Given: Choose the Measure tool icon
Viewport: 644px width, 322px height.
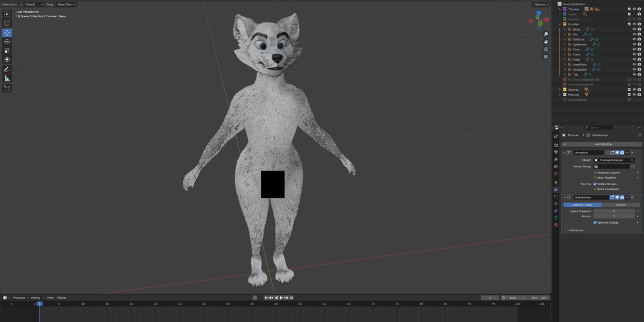Looking at the screenshot, I should tap(7, 78).
